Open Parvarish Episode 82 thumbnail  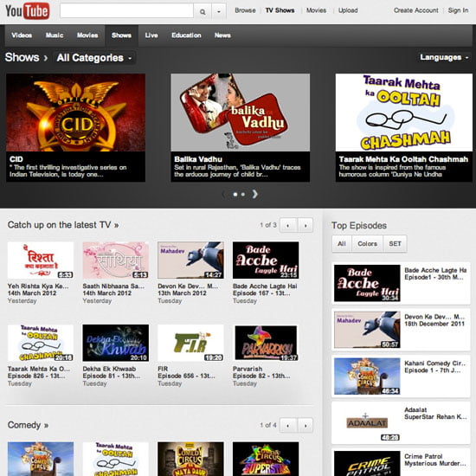pyautogui.click(x=266, y=343)
